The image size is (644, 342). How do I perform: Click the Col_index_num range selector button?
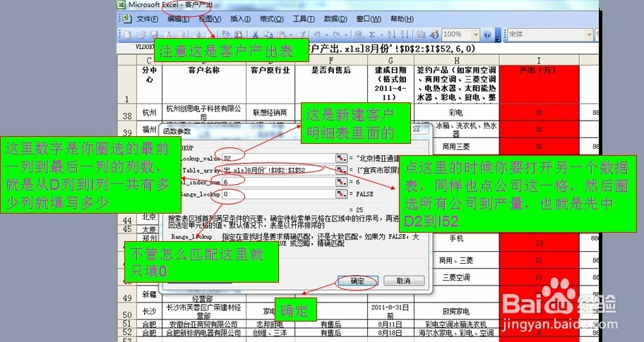pyautogui.click(x=341, y=182)
